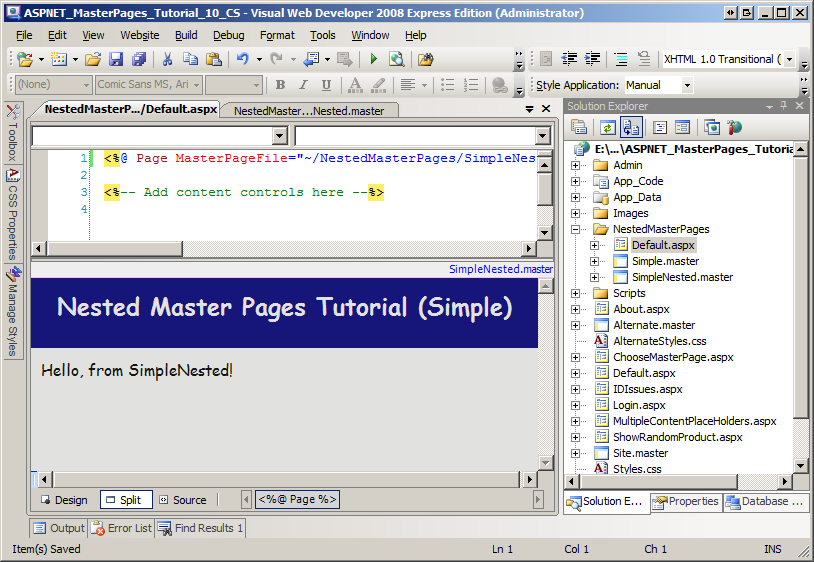Image resolution: width=814 pixels, height=562 pixels.
Task: Open the Website menu
Action: coord(139,35)
